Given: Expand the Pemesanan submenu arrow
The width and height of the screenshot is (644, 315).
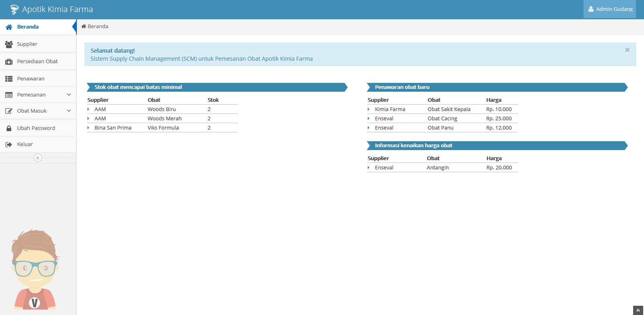Looking at the screenshot, I should 69,95.
